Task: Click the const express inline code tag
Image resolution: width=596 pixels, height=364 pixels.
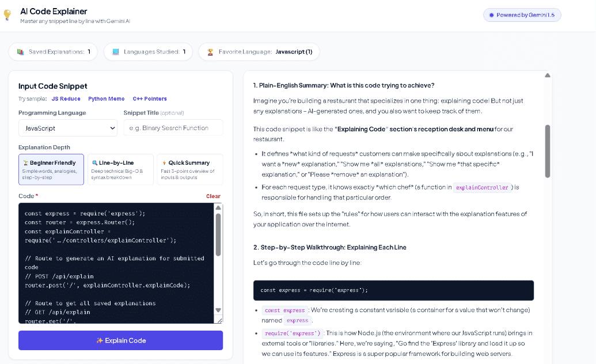Action: coord(284,310)
